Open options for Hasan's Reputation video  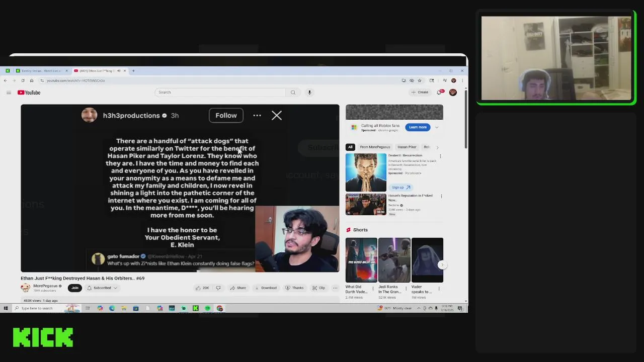pos(441,196)
